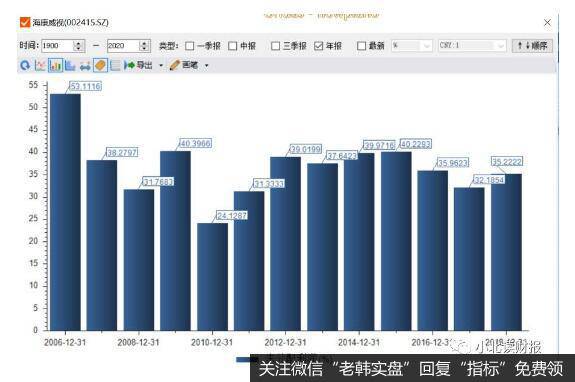This screenshot has width=575, height=382.
Task: Click the data label 37.6423
Action: tap(342, 156)
